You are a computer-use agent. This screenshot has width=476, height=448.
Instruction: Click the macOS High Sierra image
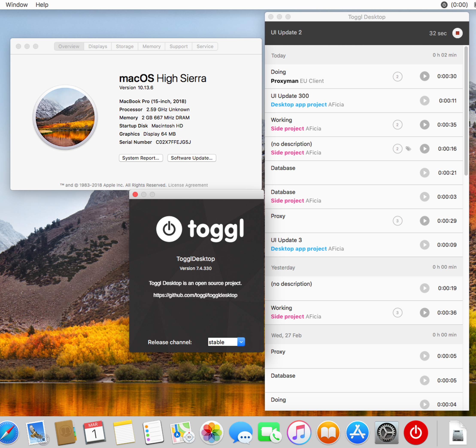(x=65, y=117)
